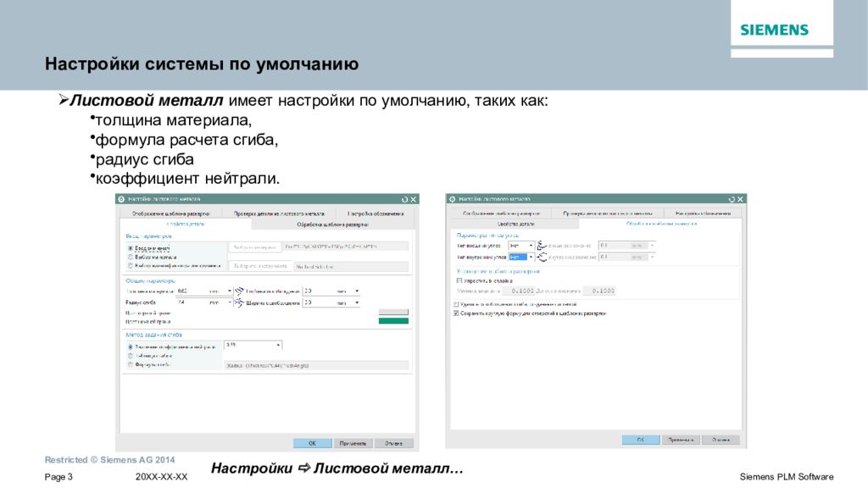
Task: Click the 'Выберите материал' button
Action: [254, 247]
